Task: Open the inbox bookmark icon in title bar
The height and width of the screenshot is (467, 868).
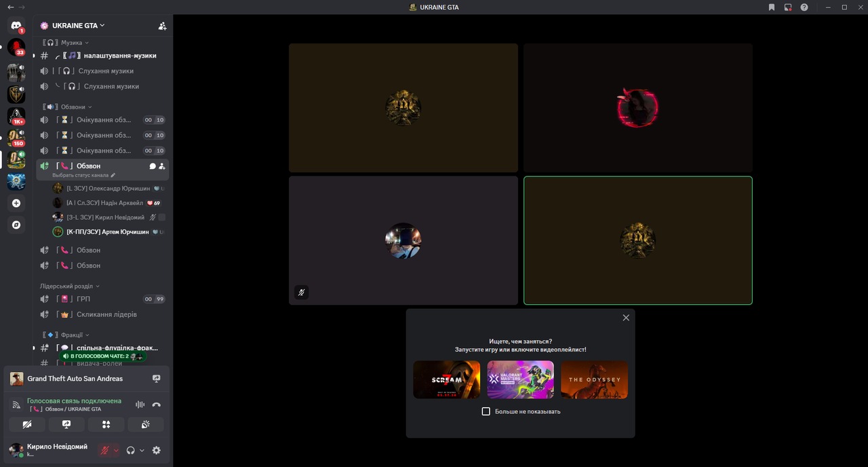Action: coord(772,7)
